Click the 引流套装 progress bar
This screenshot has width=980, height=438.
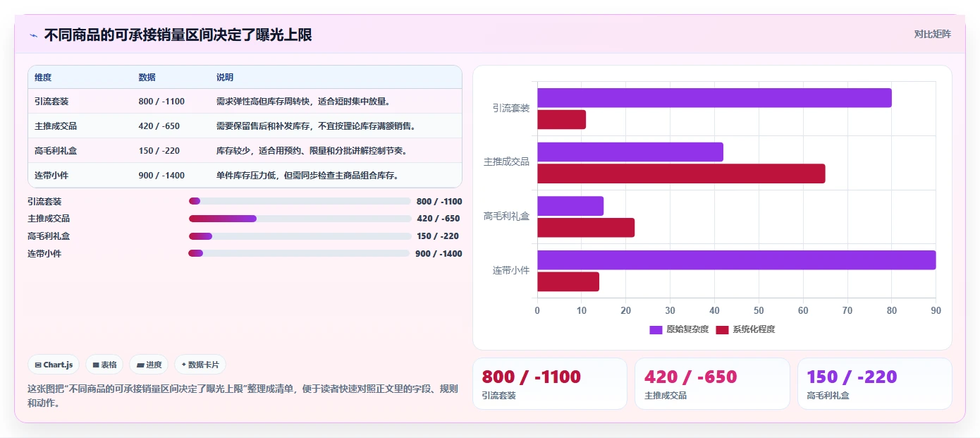(x=300, y=201)
